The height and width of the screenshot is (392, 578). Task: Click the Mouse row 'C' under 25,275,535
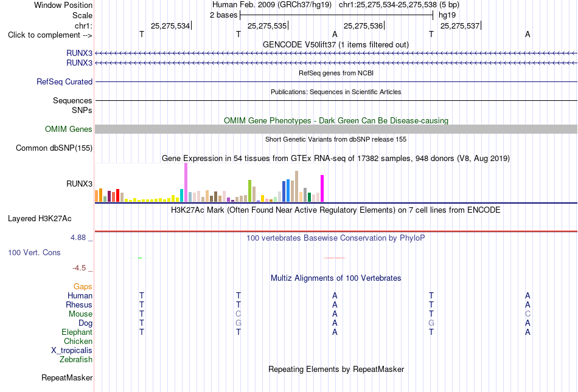click(238, 314)
